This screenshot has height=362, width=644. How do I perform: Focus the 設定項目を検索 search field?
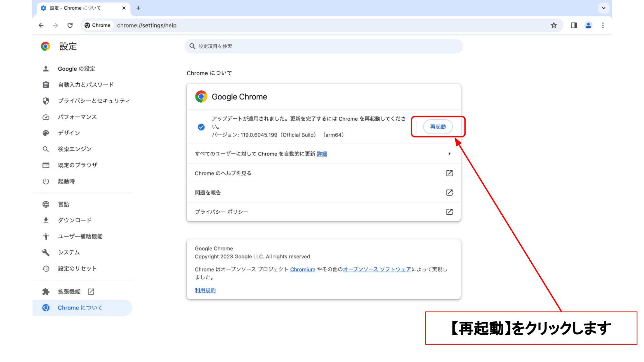tap(324, 46)
